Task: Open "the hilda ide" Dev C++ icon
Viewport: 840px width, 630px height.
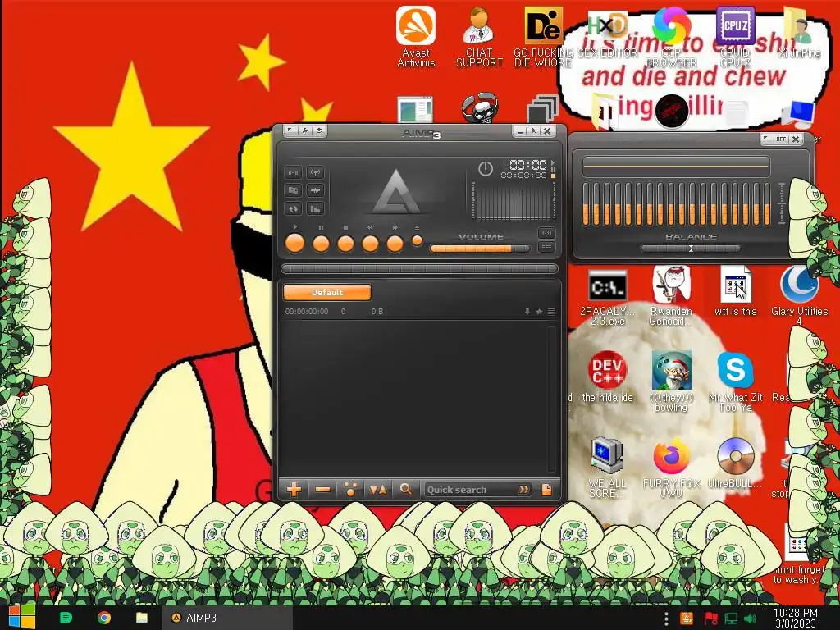Action: coord(607,377)
